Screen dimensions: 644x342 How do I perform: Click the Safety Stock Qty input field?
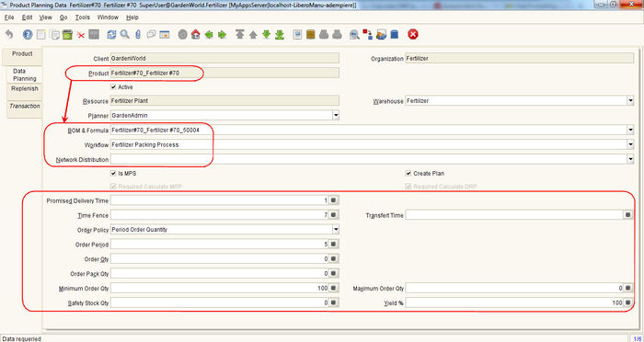point(220,303)
